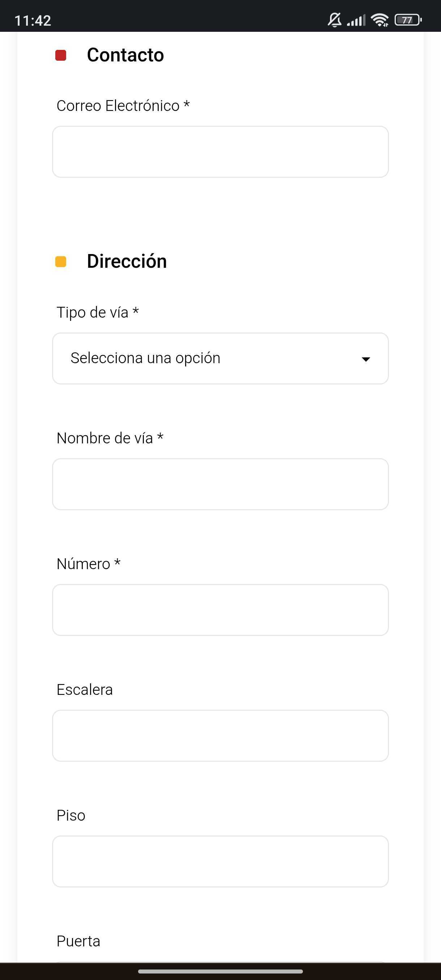Tap the bottom navigation gesture bar
Screen dimensions: 441x980
point(220,971)
